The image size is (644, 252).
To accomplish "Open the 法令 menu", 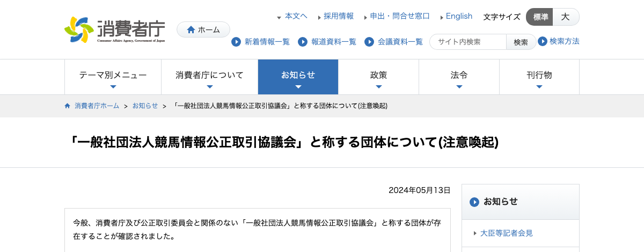I will point(459,77).
